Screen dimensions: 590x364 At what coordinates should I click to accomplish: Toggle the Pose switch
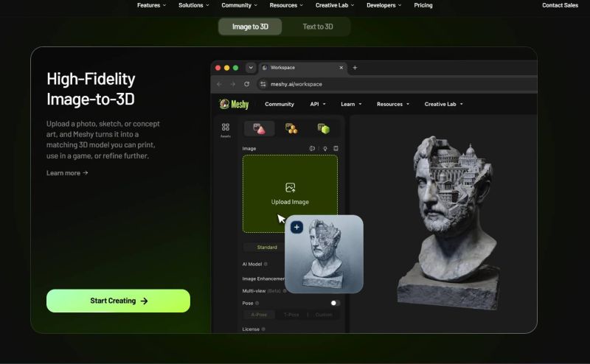click(x=335, y=303)
